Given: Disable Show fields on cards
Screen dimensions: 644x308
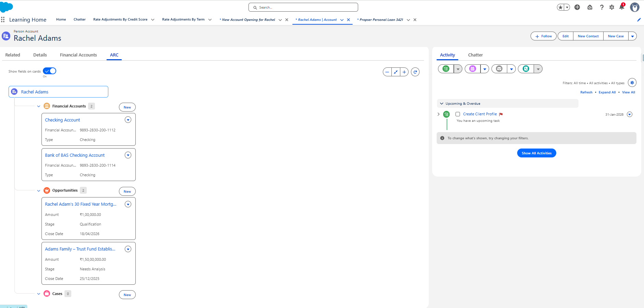Looking at the screenshot, I should click(x=49, y=70).
